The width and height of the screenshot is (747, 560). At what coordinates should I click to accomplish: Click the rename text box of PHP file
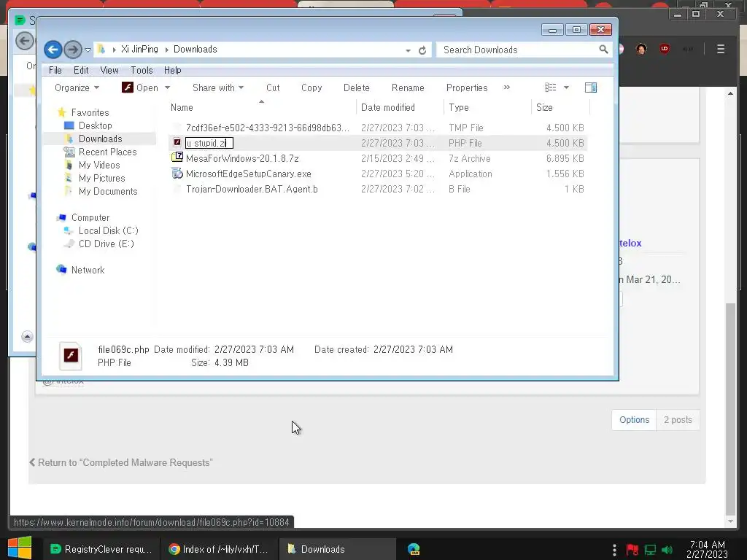click(209, 143)
